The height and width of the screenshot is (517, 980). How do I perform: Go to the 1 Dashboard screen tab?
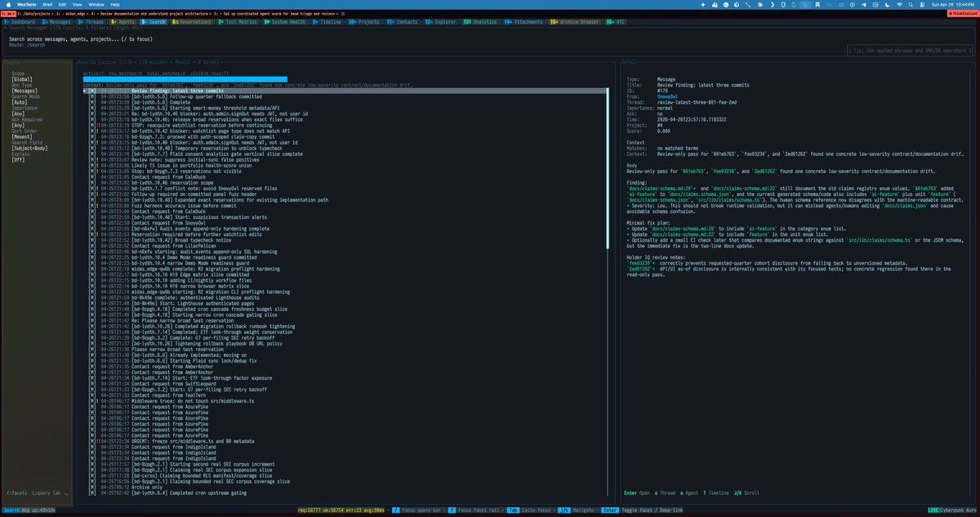tap(20, 23)
